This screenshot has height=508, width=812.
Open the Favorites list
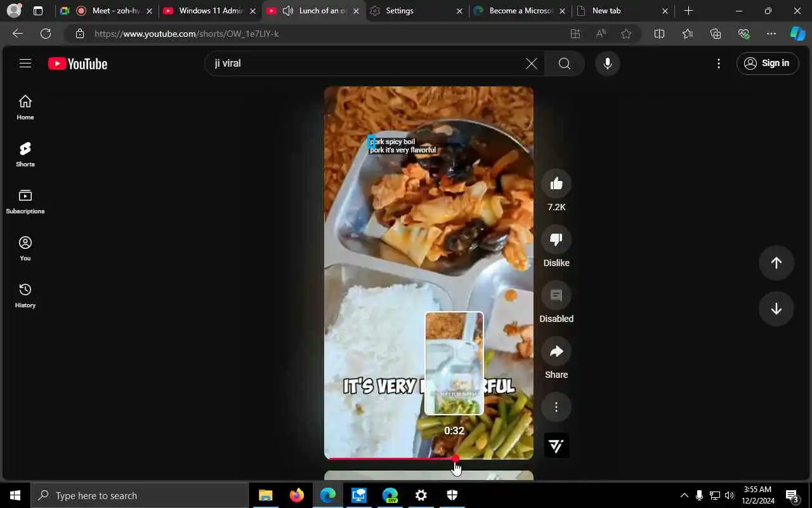688,34
